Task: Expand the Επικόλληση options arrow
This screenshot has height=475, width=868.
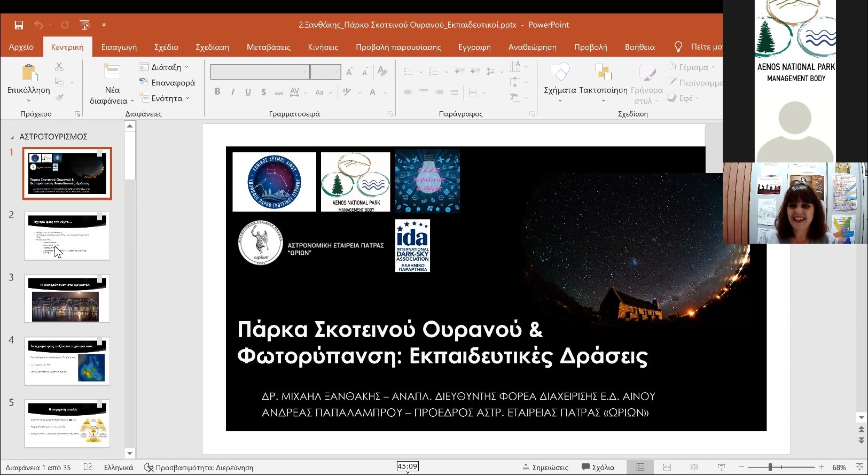Action: point(29,100)
